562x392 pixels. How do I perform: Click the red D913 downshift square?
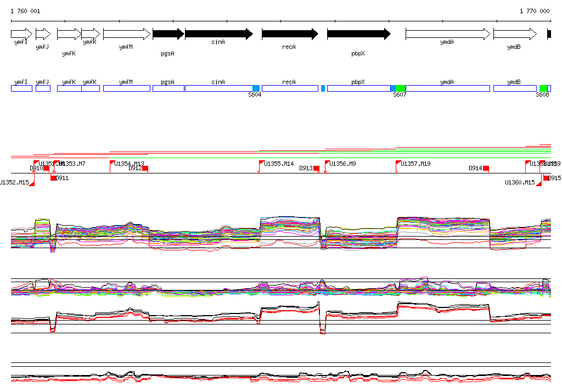click(x=316, y=168)
